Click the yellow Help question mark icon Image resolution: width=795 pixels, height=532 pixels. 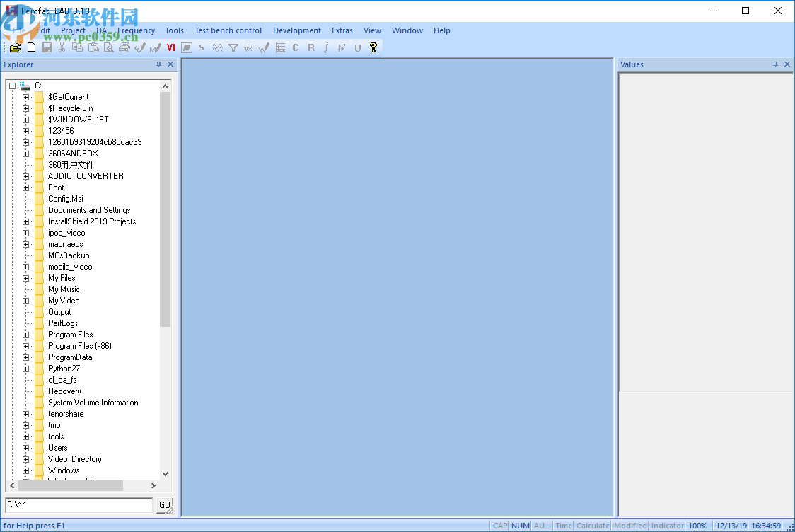[373, 47]
